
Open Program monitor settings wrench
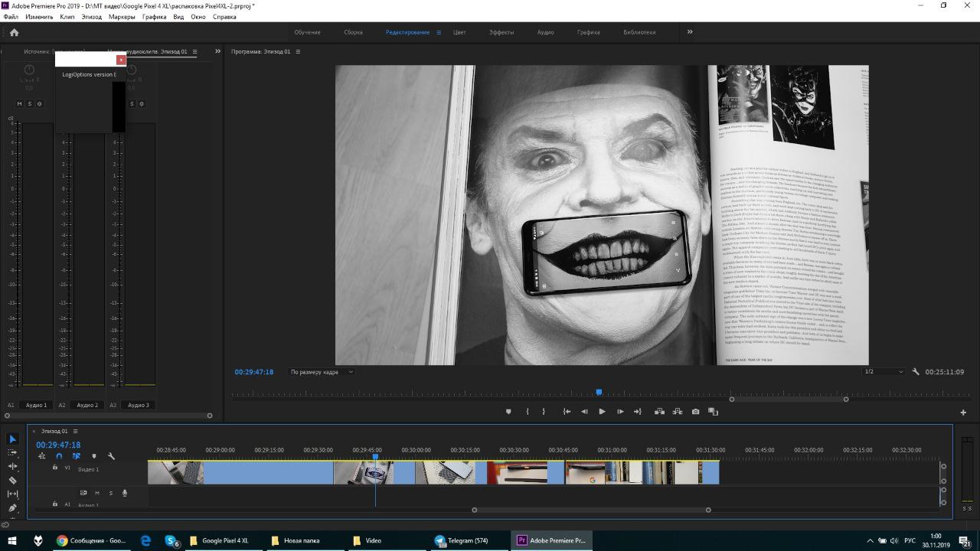click(916, 372)
